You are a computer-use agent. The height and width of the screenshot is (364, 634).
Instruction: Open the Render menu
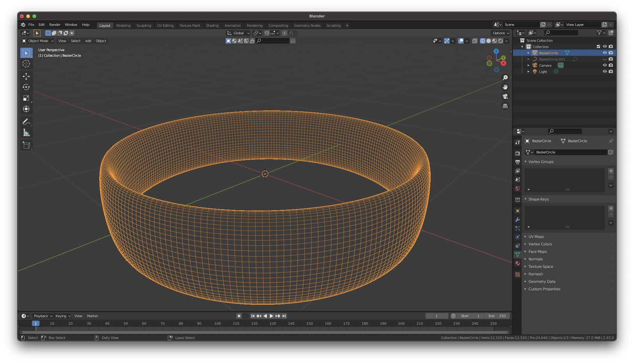[55, 25]
